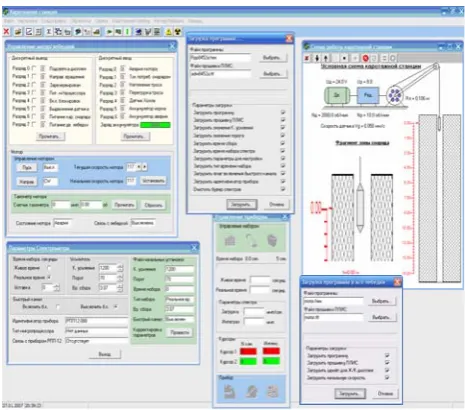Tick the Разряд 7 discrete output checkbox
This screenshot has height=410, width=465.
pyautogui.click(x=34, y=124)
